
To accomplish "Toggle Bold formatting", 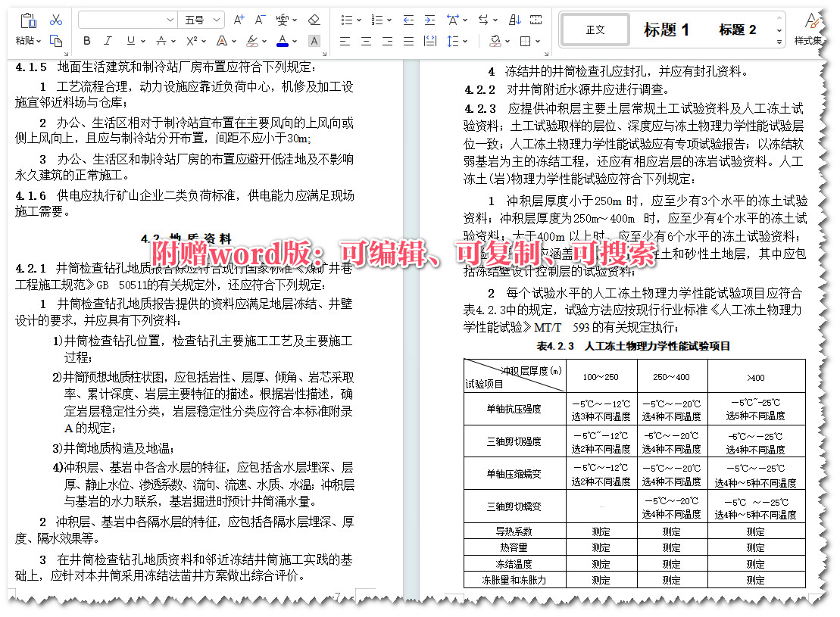I will 86,40.
